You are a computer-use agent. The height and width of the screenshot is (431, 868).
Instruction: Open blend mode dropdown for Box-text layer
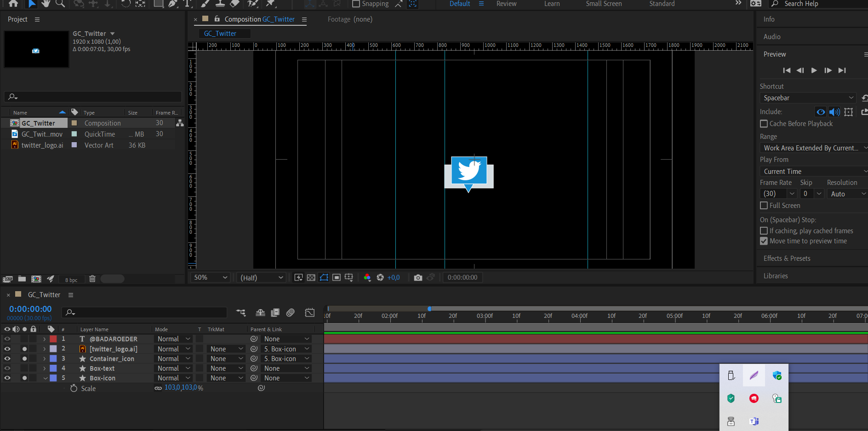pos(173,368)
